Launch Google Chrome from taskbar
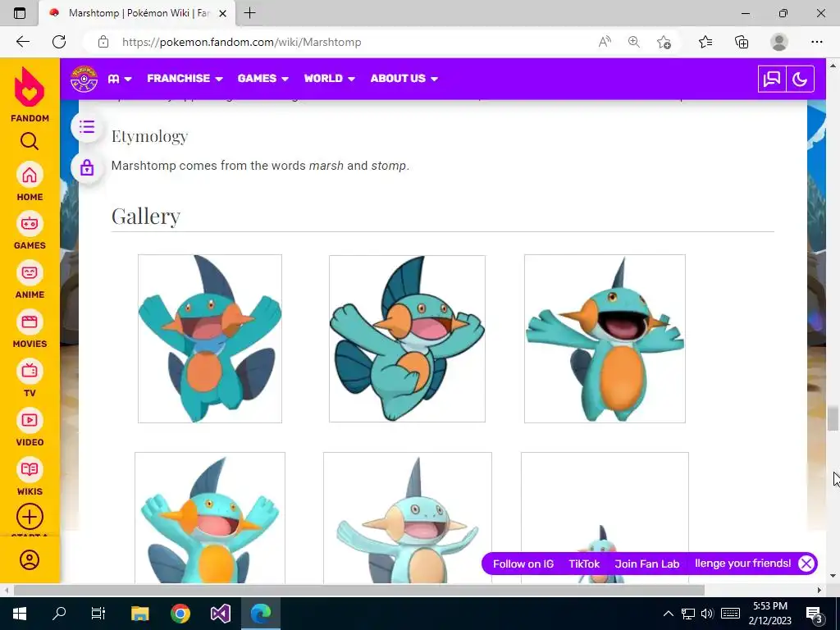840x630 pixels. (180, 614)
